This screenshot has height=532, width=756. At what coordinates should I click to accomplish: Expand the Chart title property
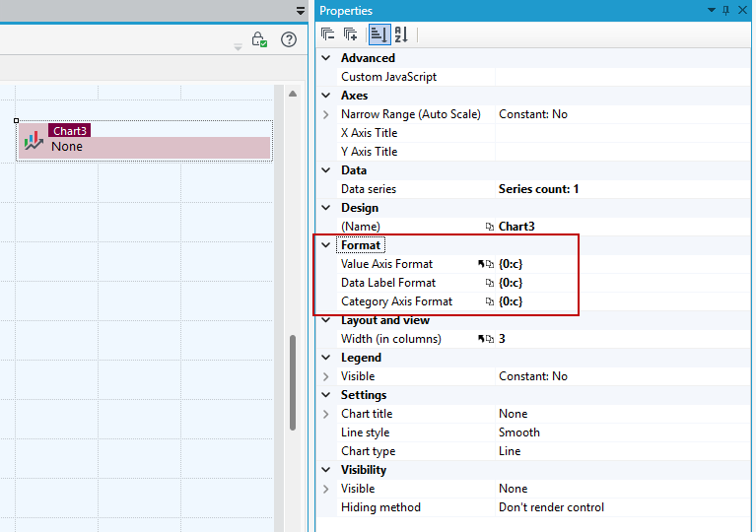point(326,414)
